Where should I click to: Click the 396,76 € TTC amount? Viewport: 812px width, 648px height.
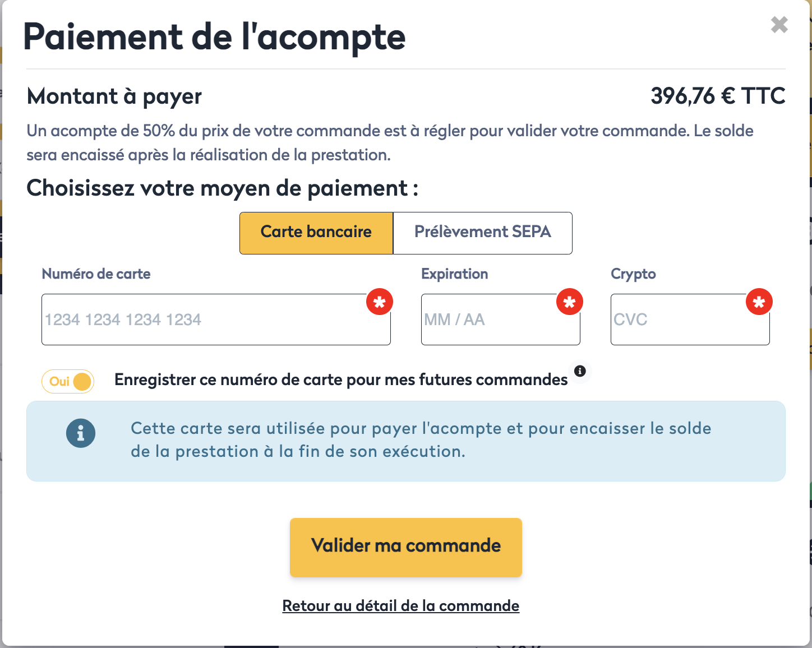coord(717,96)
